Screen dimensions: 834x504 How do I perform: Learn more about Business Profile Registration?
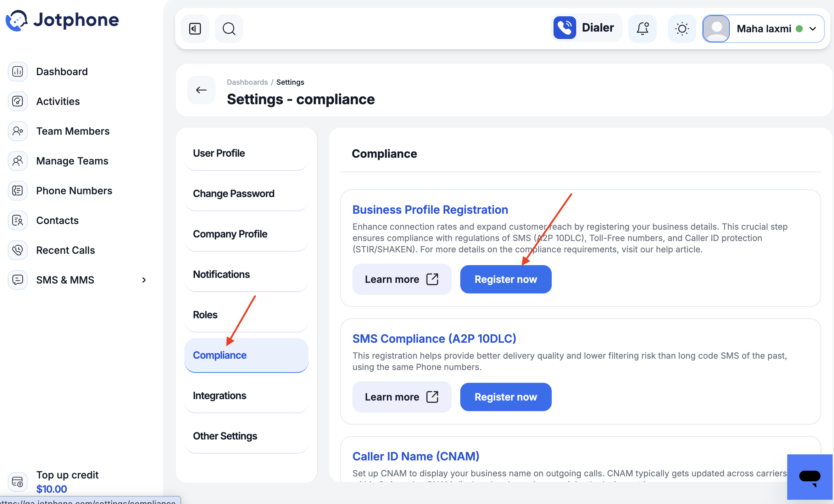(402, 279)
